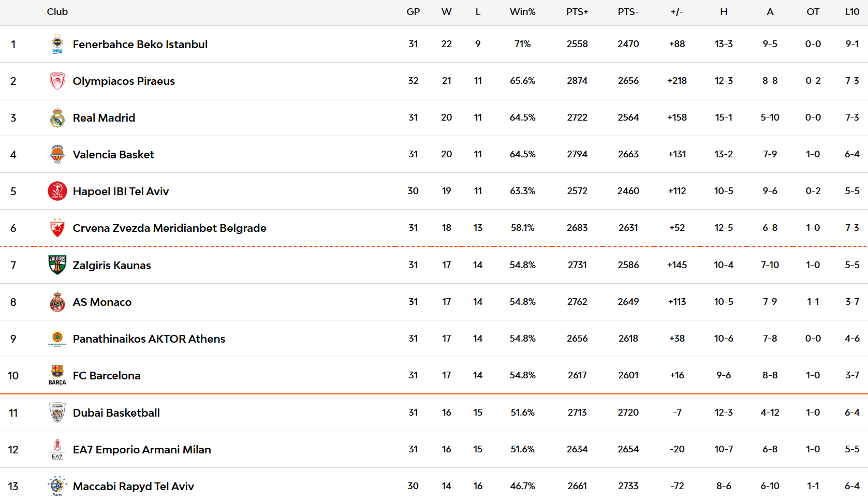Image resolution: width=868 pixels, height=500 pixels.
Task: Click the Crvena Zvezda club crest
Action: click(x=57, y=228)
